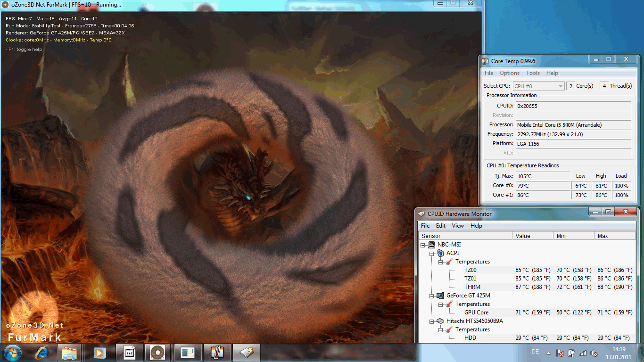The width and height of the screenshot is (644, 362).
Task: Switch to Core Temp thermometer taskbar button
Action: point(217,353)
